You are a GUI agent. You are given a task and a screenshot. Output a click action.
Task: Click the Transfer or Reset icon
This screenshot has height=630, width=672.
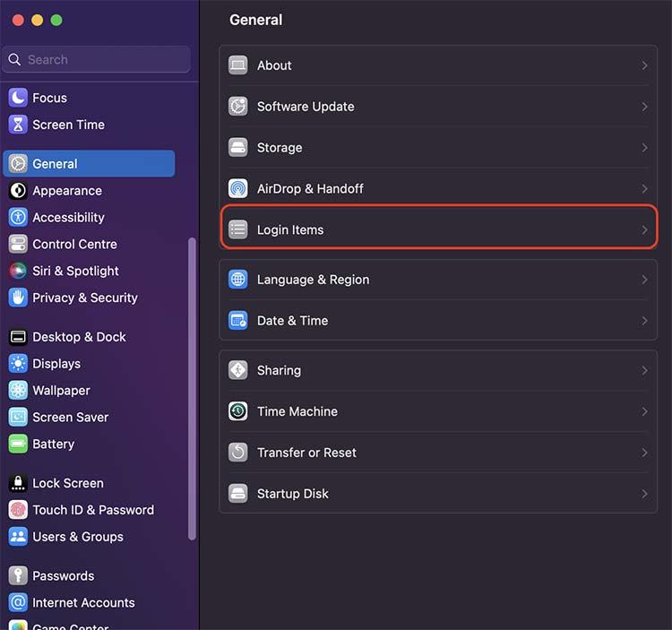[x=237, y=453]
